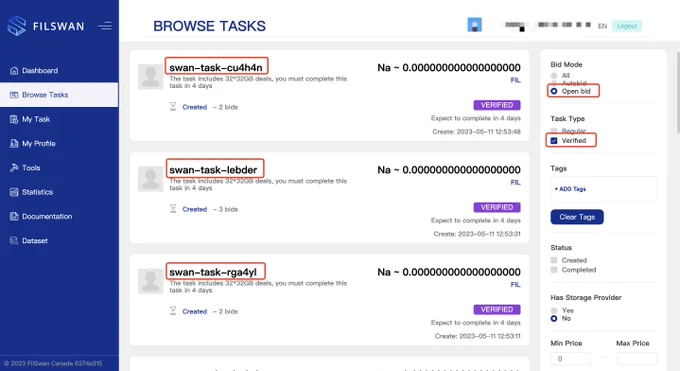The height and width of the screenshot is (371, 680).
Task: Uncheck the Verified task type checkbox
Action: (554, 141)
